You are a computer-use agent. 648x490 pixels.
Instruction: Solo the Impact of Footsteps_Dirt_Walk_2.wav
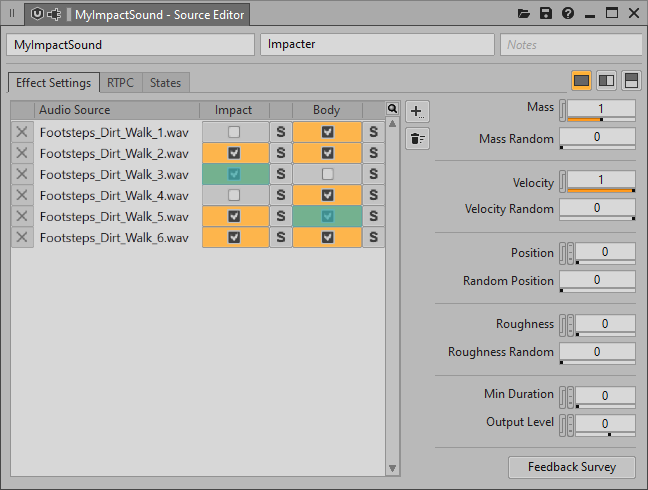coord(280,153)
